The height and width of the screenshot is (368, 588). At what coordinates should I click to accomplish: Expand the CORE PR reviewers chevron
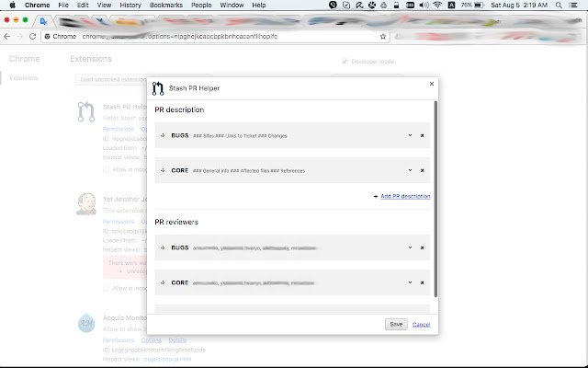coord(410,282)
